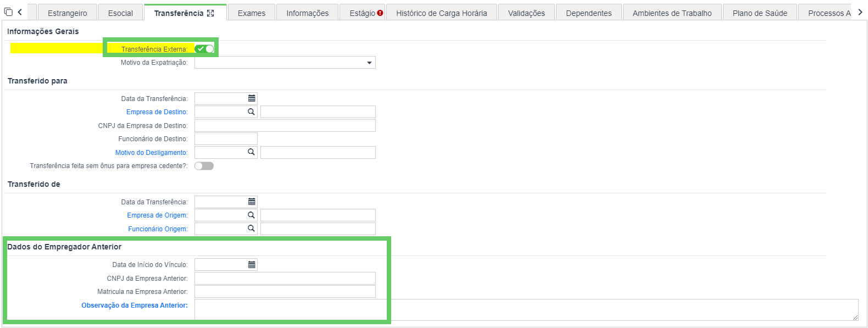Grab resize handle of observation text area
Viewport: 868px width, 328px height.
855,318
